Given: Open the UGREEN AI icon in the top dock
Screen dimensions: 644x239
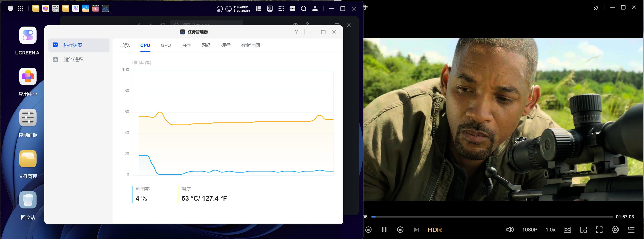Looking at the screenshot, I should click(x=76, y=8).
